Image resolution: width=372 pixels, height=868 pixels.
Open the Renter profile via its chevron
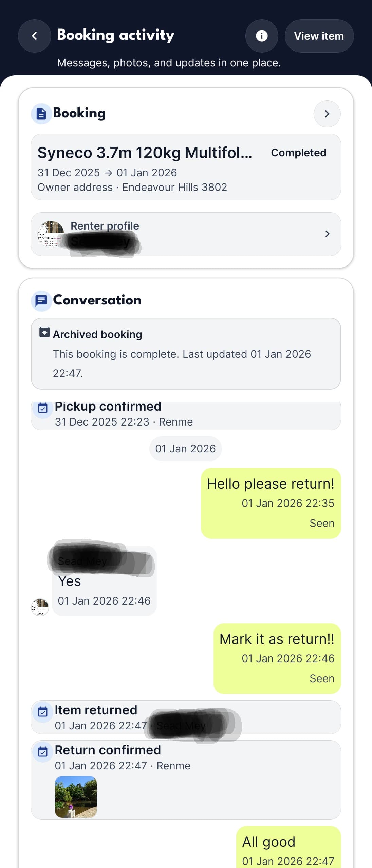327,234
